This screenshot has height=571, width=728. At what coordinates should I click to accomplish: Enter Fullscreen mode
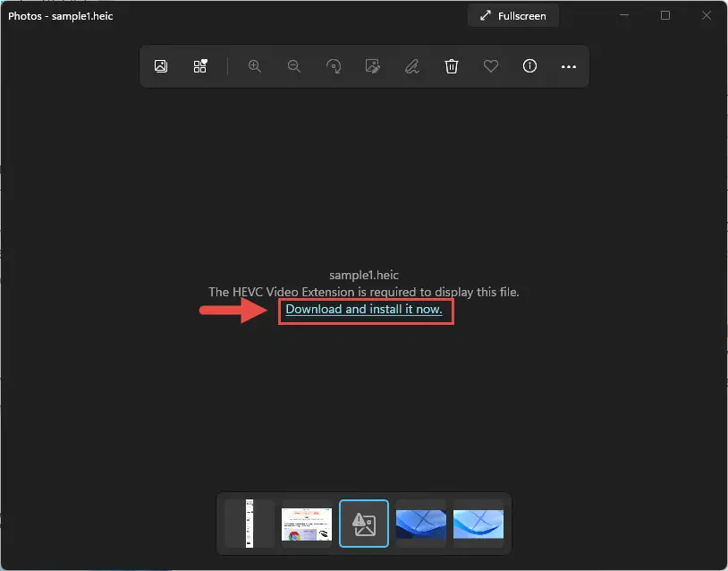point(513,16)
